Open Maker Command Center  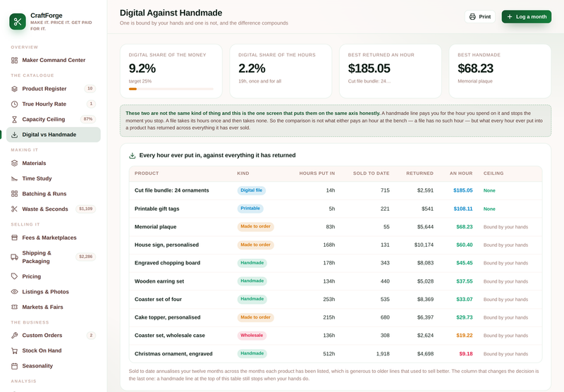[54, 60]
